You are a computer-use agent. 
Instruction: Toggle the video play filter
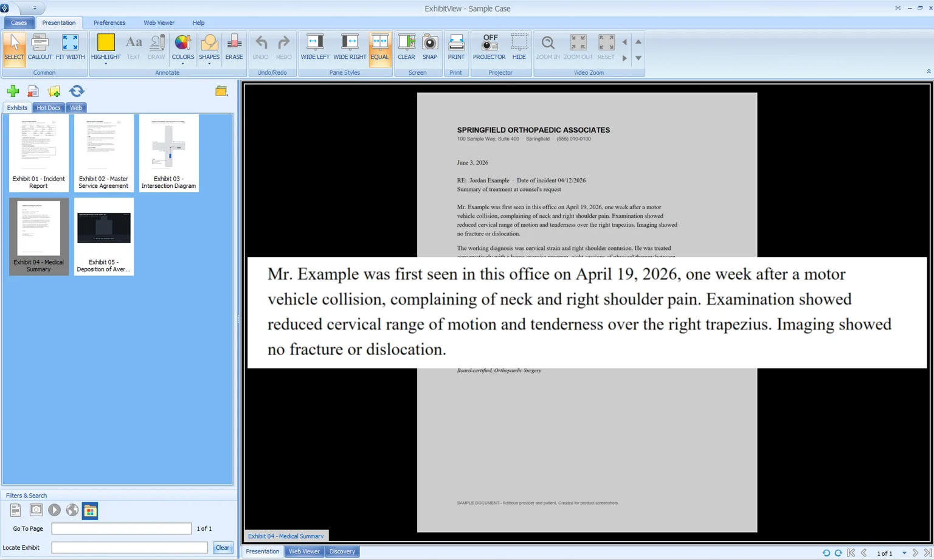pos(54,510)
